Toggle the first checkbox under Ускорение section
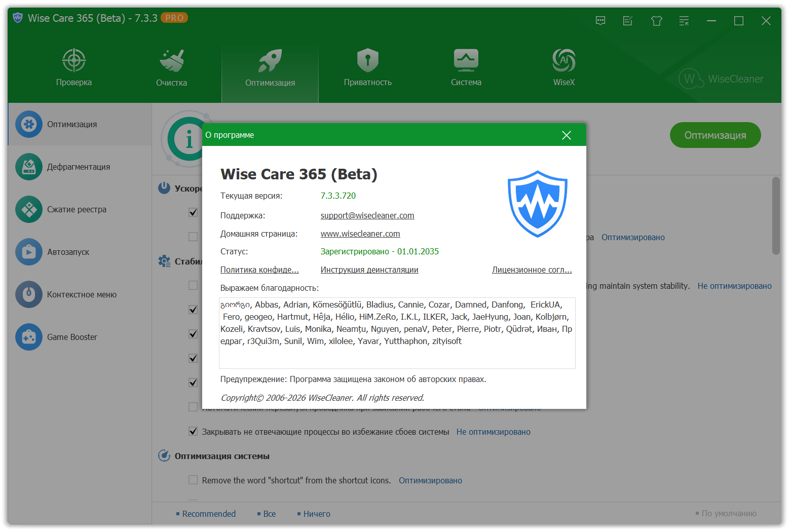789x532 pixels. [193, 212]
